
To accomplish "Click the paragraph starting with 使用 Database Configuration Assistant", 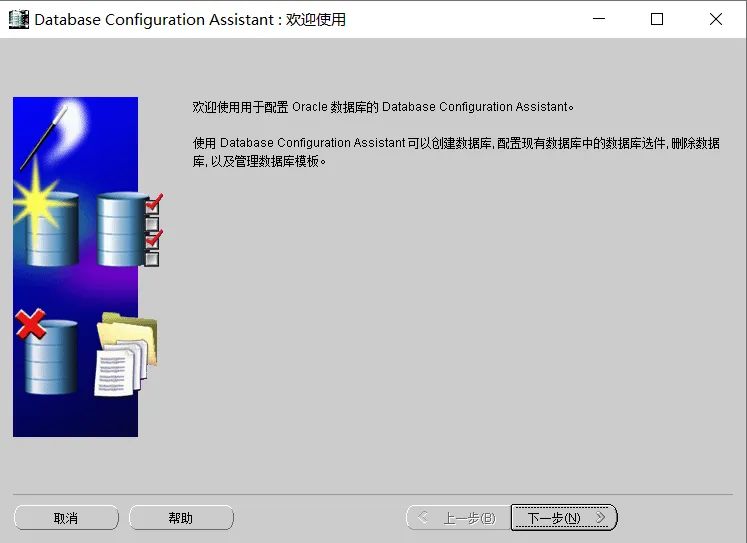I will click(456, 152).
